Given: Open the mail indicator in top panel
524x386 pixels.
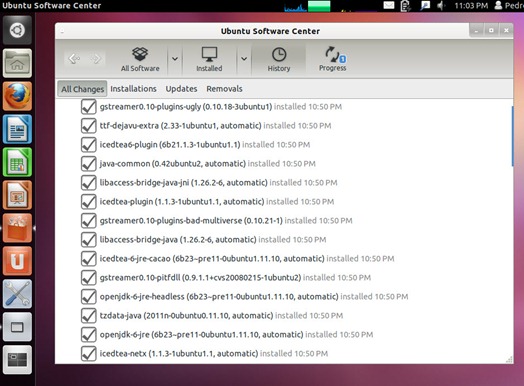Looking at the screenshot, I should 389,5.
